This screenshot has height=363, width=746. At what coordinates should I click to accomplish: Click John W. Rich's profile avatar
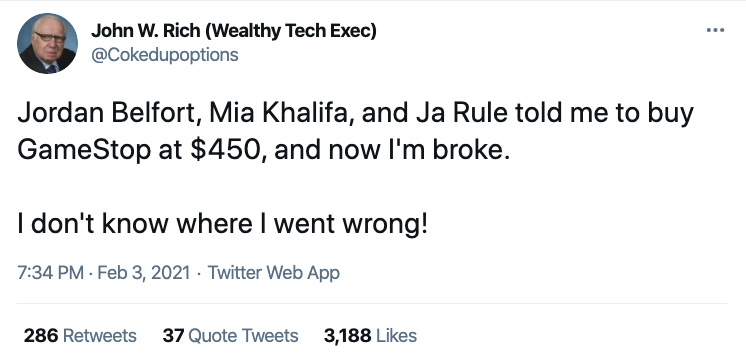(47, 43)
